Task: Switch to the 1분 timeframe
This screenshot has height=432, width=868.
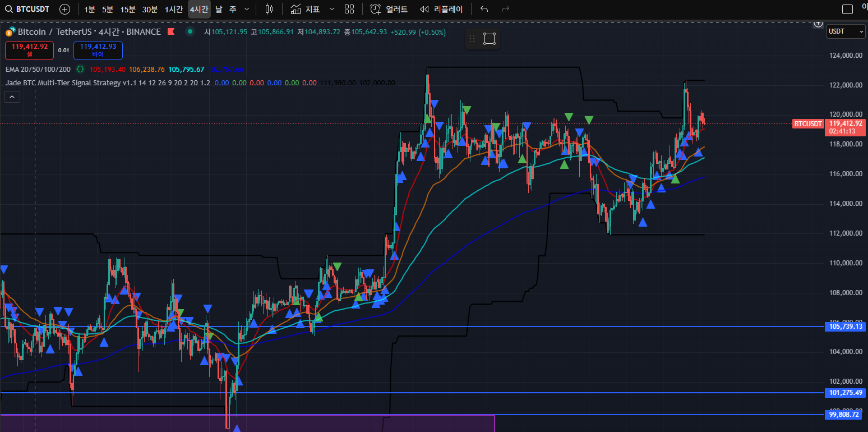Action: point(90,9)
